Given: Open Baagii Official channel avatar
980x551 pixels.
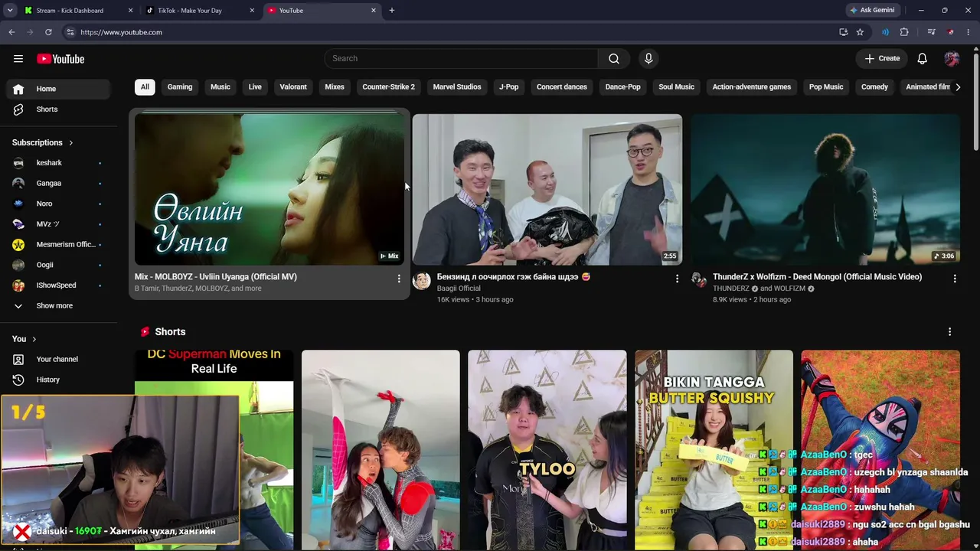Looking at the screenshot, I should click(422, 281).
